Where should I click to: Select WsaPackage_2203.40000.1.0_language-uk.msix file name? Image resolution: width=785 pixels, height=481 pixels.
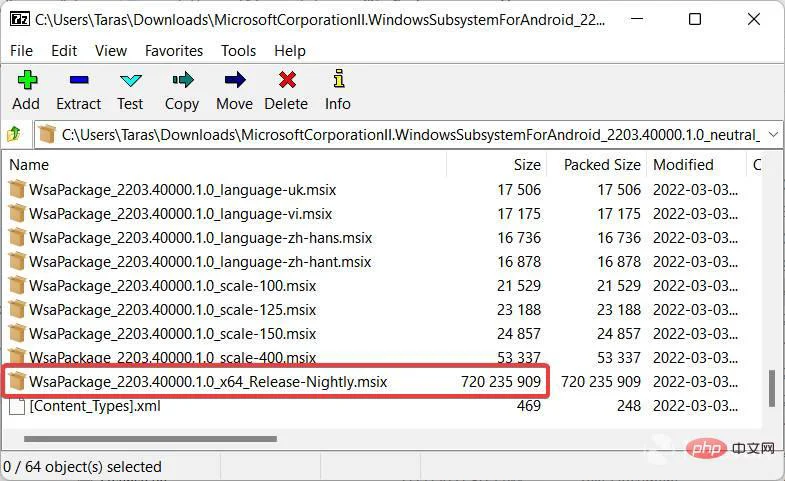[182, 190]
